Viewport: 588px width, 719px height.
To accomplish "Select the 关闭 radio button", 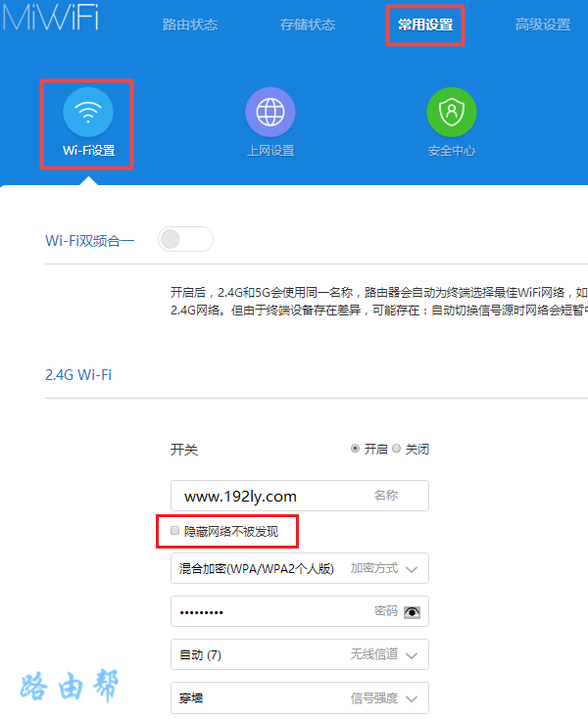I will pos(397,449).
